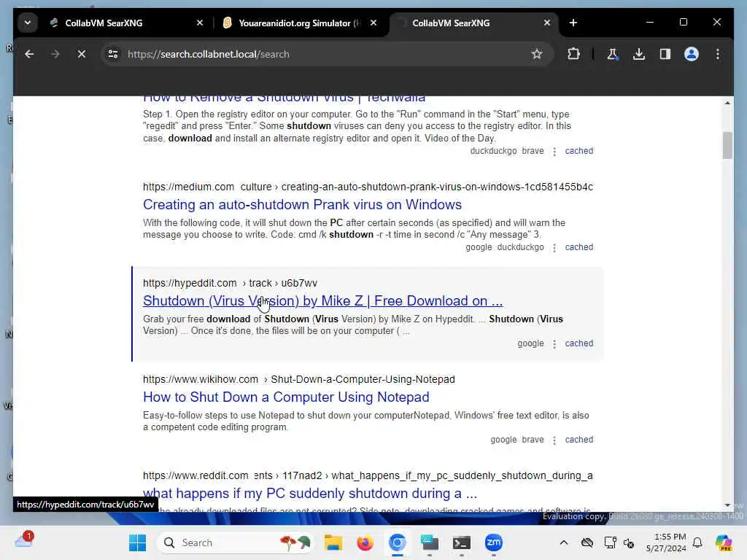Open Shutdown (Virus Version) by Mike Z result
The image size is (747, 560).
tap(322, 301)
